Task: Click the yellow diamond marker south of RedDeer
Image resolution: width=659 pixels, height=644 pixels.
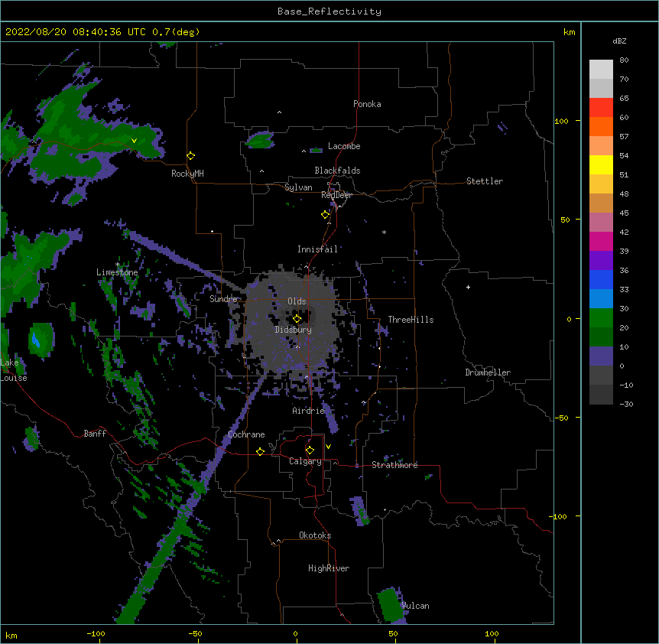Action: pyautogui.click(x=325, y=215)
